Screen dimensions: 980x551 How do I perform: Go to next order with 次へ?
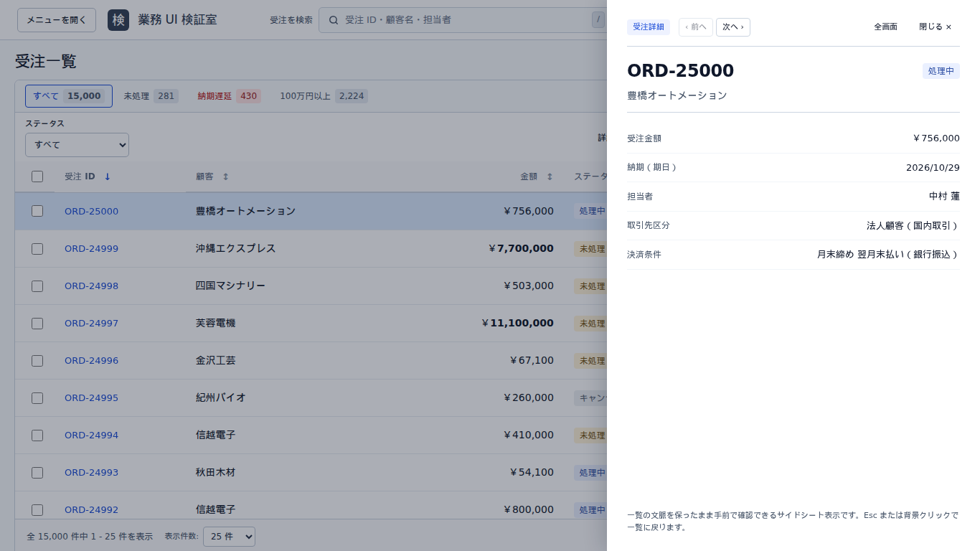pos(733,27)
